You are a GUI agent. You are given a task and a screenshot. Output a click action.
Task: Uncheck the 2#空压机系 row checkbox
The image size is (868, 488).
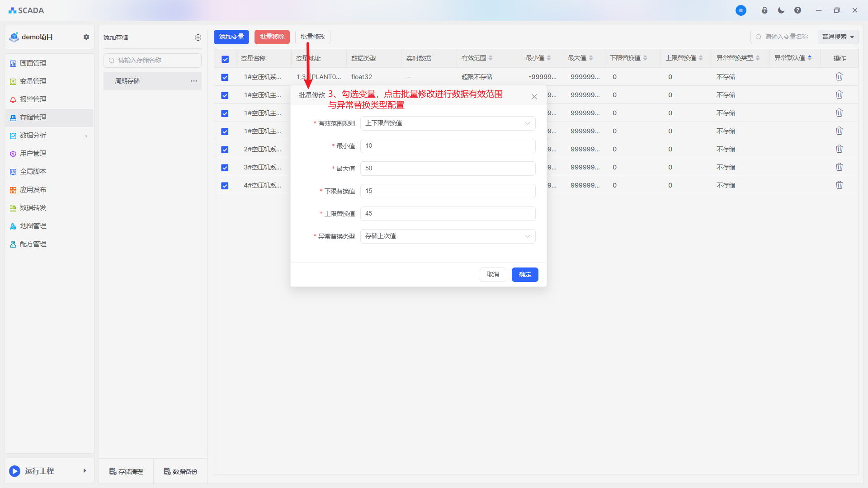(225, 150)
